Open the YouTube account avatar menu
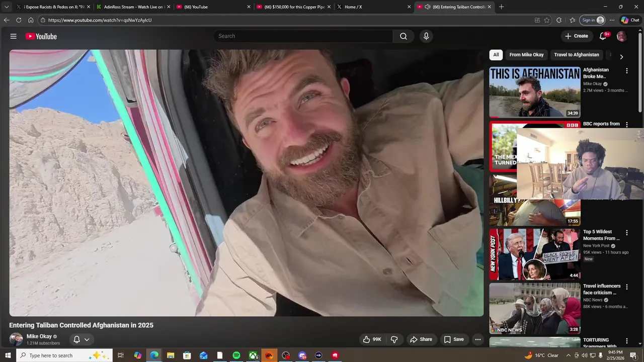 click(621, 36)
